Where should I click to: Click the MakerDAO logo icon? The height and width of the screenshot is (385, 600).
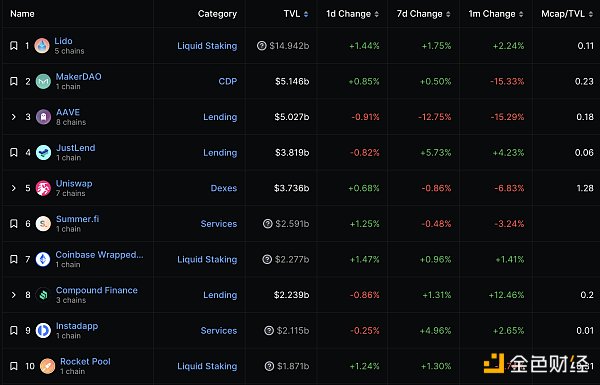(x=43, y=82)
